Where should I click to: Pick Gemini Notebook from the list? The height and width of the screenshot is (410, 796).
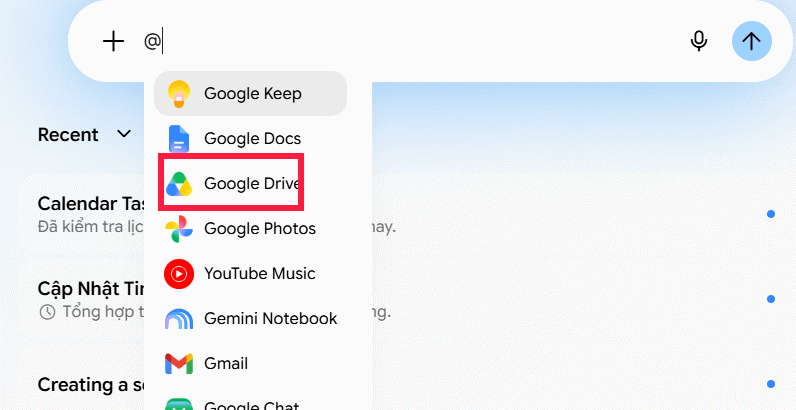(x=250, y=319)
